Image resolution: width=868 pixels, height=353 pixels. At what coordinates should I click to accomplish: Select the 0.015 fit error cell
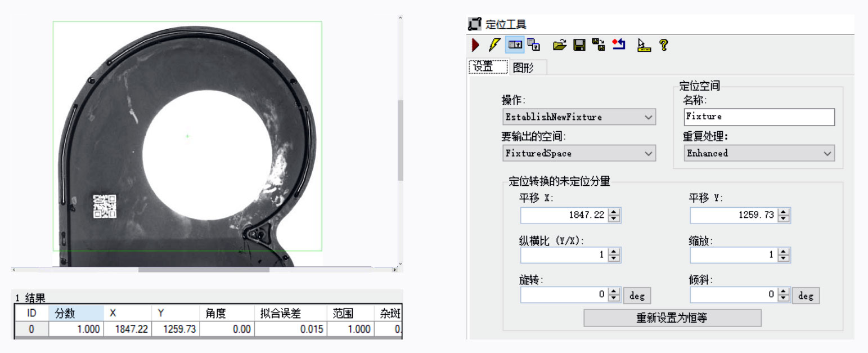pyautogui.click(x=290, y=329)
